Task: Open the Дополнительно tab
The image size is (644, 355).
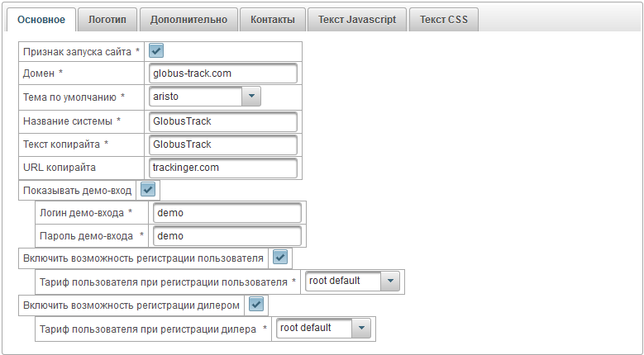Action: point(188,20)
